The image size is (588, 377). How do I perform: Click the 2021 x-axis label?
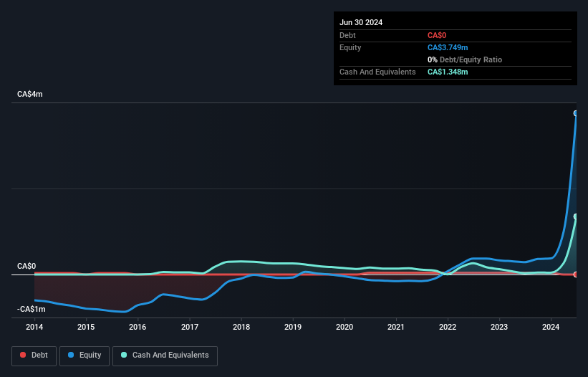(x=396, y=327)
